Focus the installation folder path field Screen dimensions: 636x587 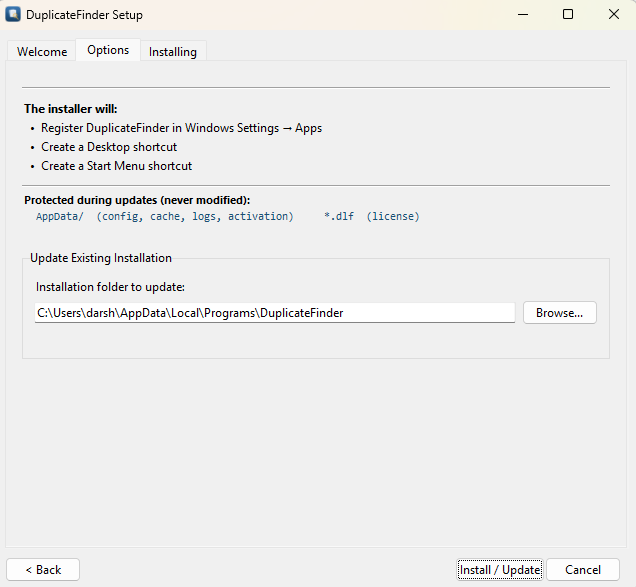coord(275,313)
